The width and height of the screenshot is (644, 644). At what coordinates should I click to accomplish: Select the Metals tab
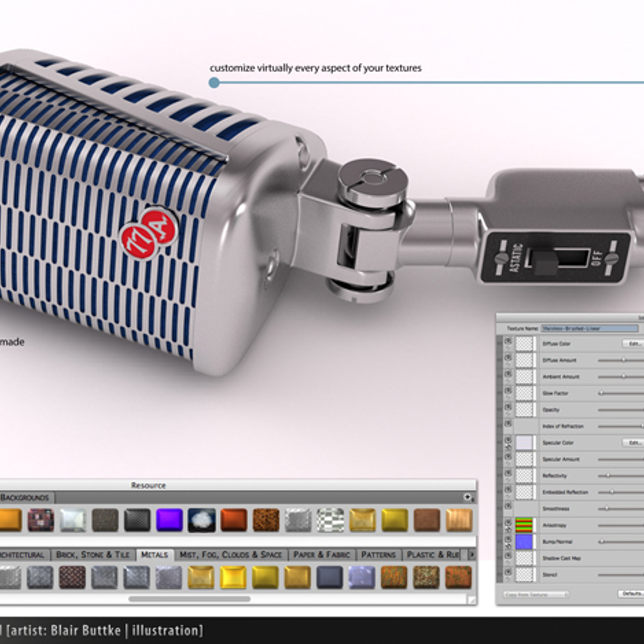pyautogui.click(x=155, y=555)
